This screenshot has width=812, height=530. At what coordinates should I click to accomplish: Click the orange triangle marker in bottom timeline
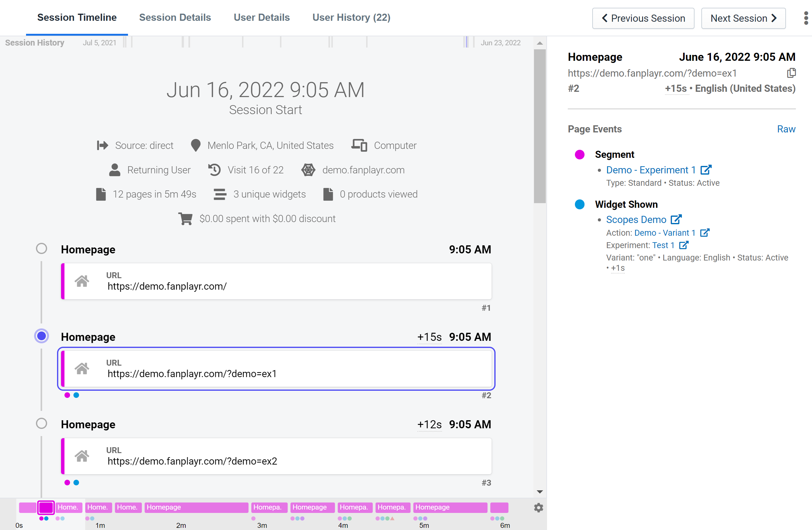392,519
